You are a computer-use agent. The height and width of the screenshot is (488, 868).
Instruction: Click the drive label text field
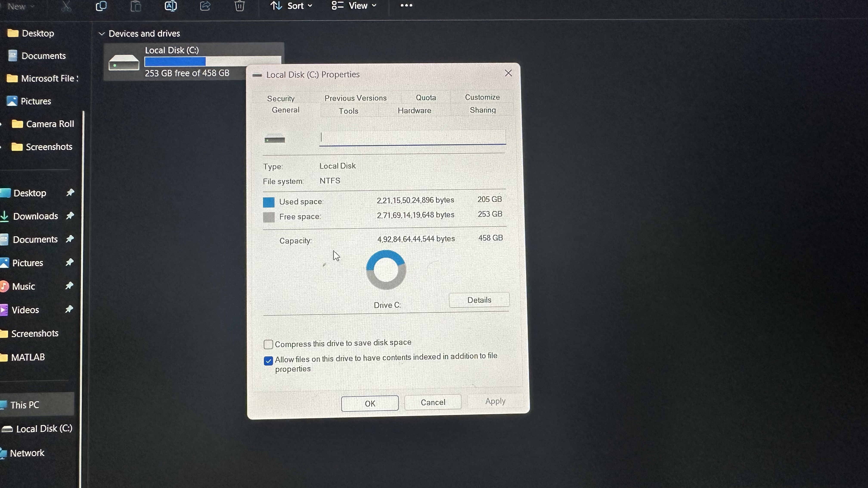tap(412, 137)
